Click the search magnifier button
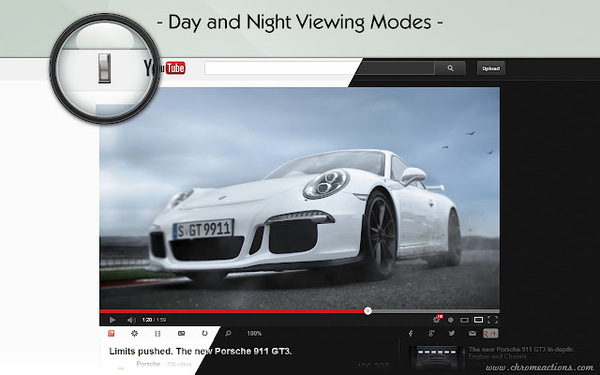Screen dimensions: 600x375 [x=450, y=68]
